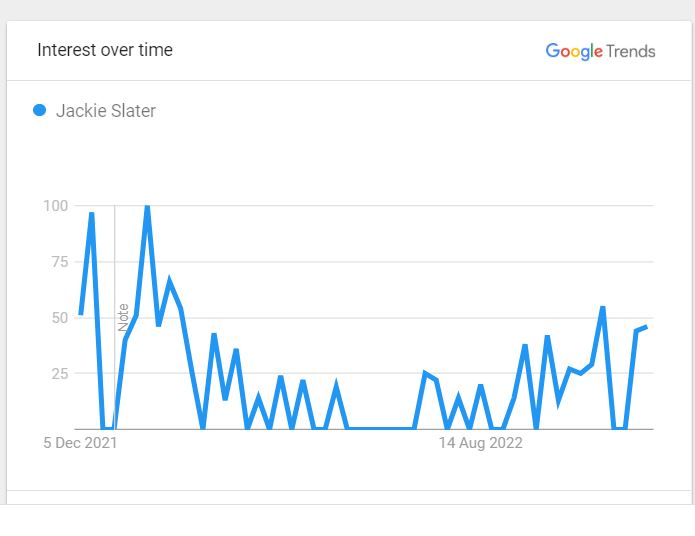Click the flat zero segment mid-chart
The height and width of the screenshot is (536, 695).
380,428
